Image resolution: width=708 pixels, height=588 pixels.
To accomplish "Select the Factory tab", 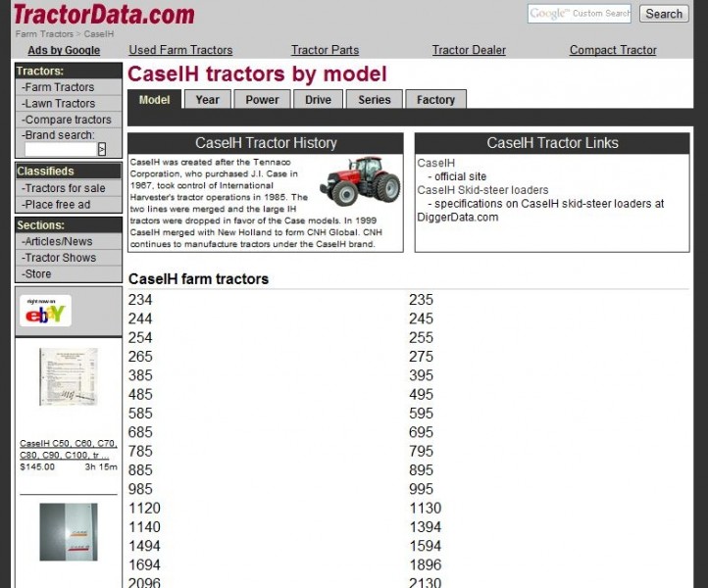I will click(435, 100).
